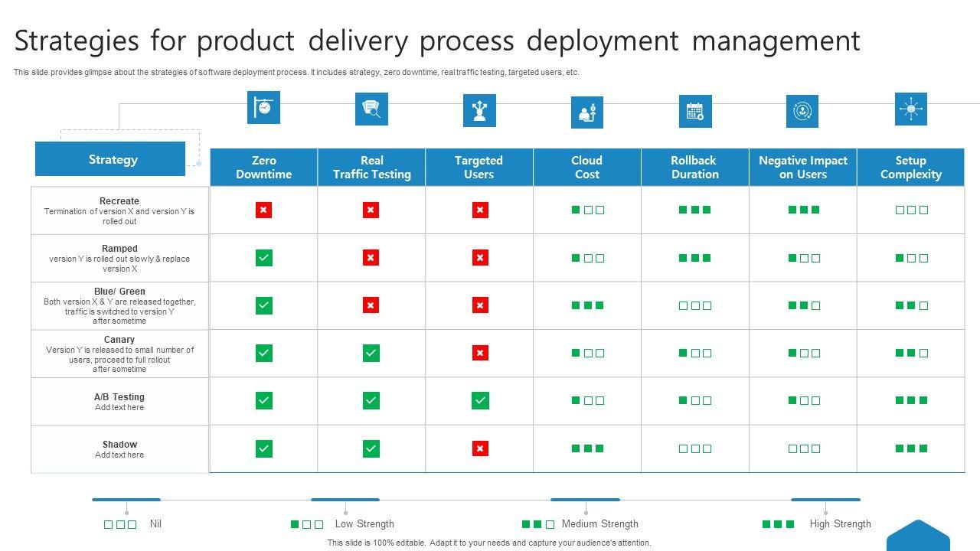Click the Canary strategy row label
Screen dimensions: 980x551
[119, 354]
